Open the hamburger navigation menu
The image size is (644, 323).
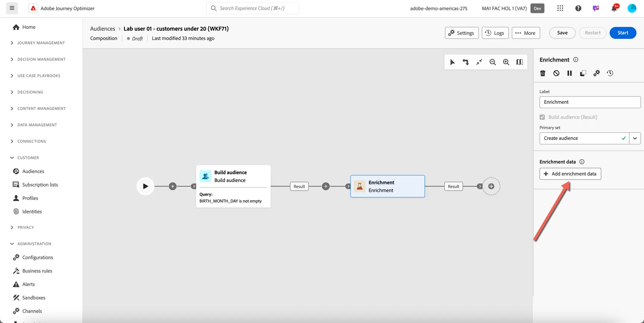[12, 8]
